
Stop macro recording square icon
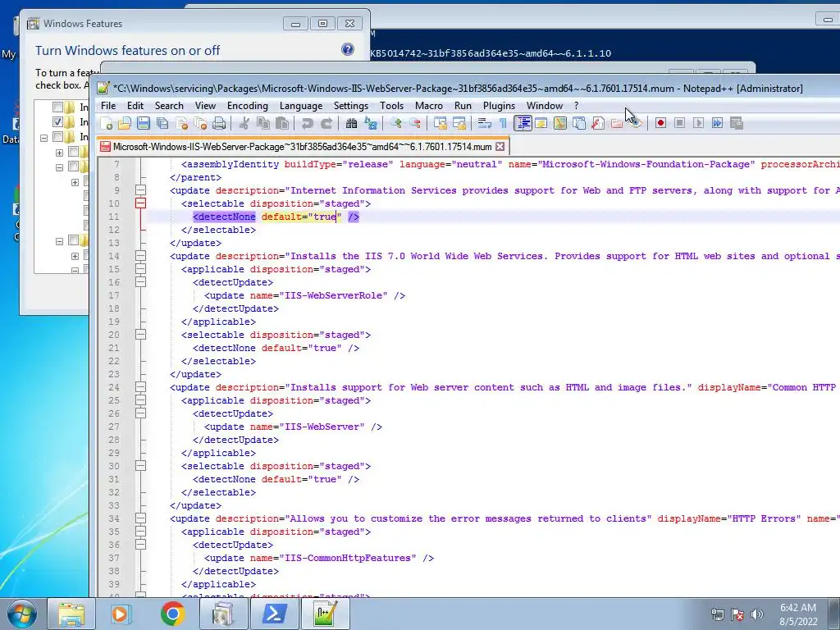pos(679,124)
